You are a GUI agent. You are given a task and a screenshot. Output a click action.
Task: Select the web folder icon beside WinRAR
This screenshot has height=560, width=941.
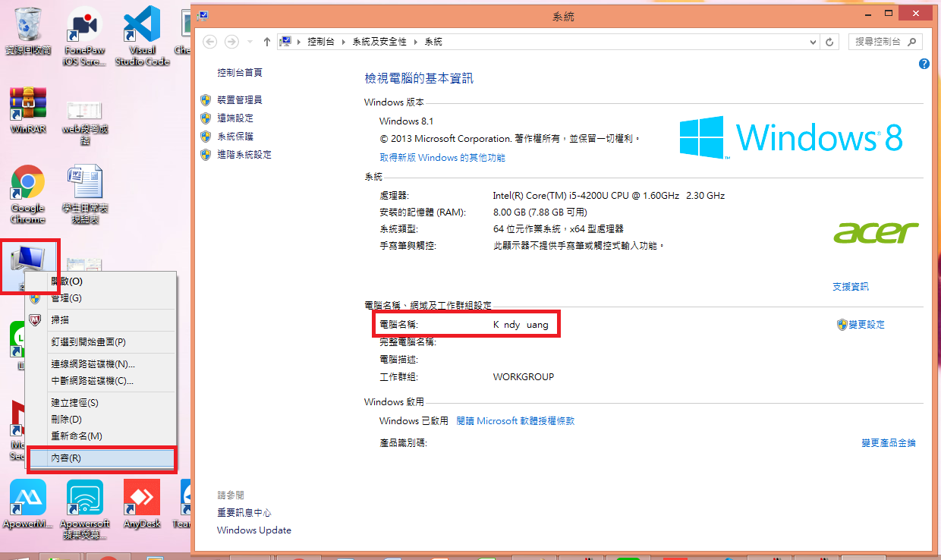pos(85,121)
